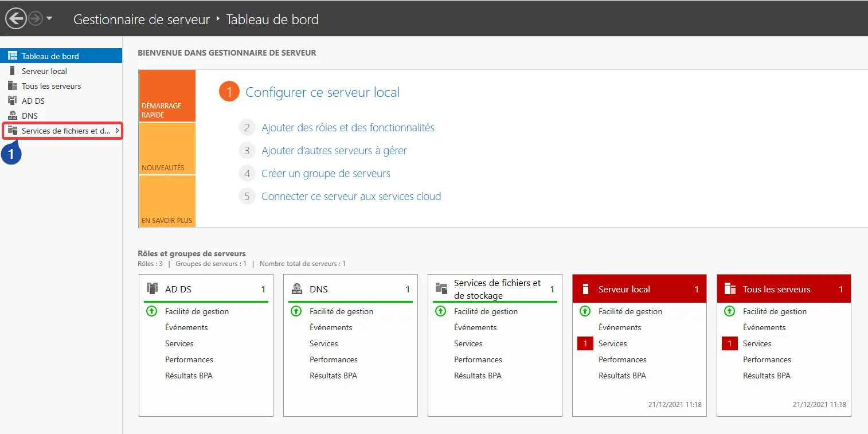Open Créer un groupe de serveurs

pos(326,173)
